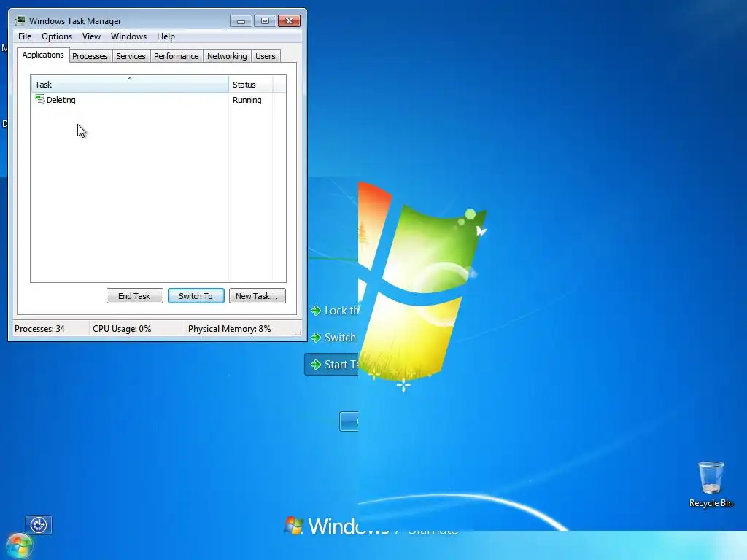Click CPU Usage: 0% in status bar

pyautogui.click(x=122, y=329)
